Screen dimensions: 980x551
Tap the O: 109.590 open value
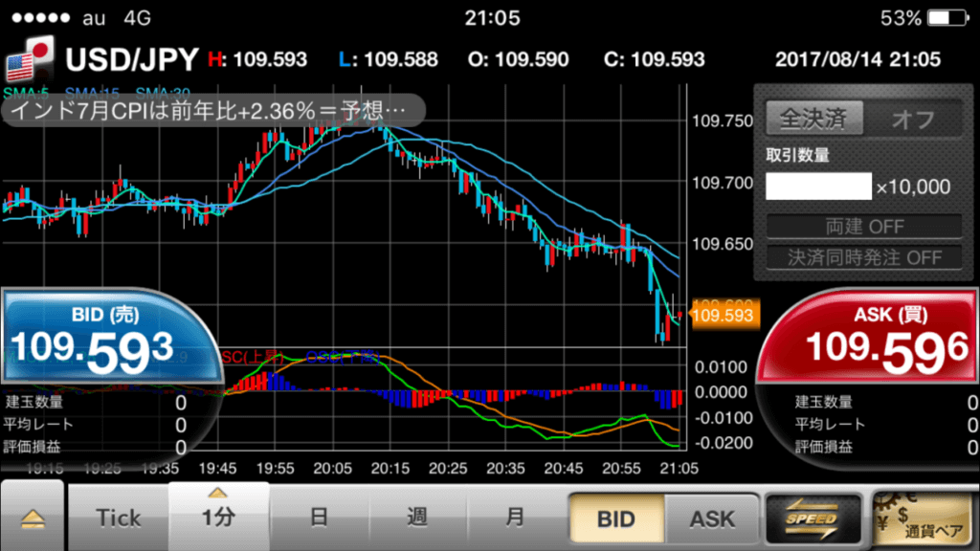coord(518,59)
